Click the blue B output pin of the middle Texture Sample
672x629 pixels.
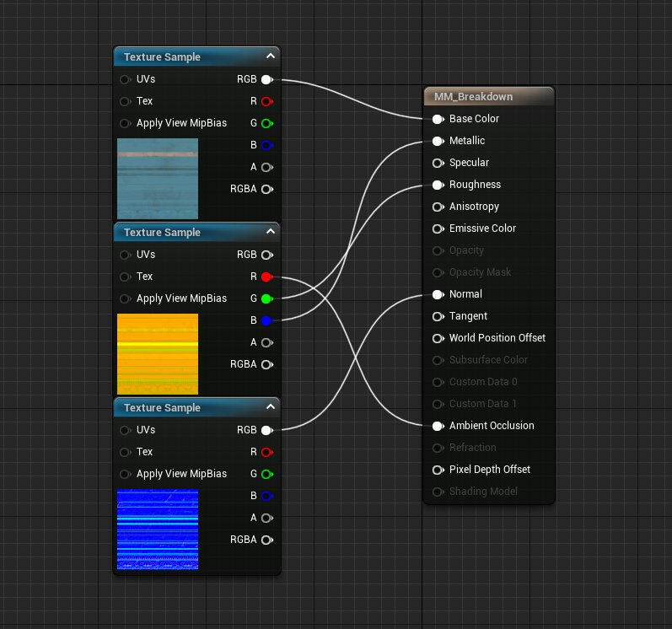[267, 320]
